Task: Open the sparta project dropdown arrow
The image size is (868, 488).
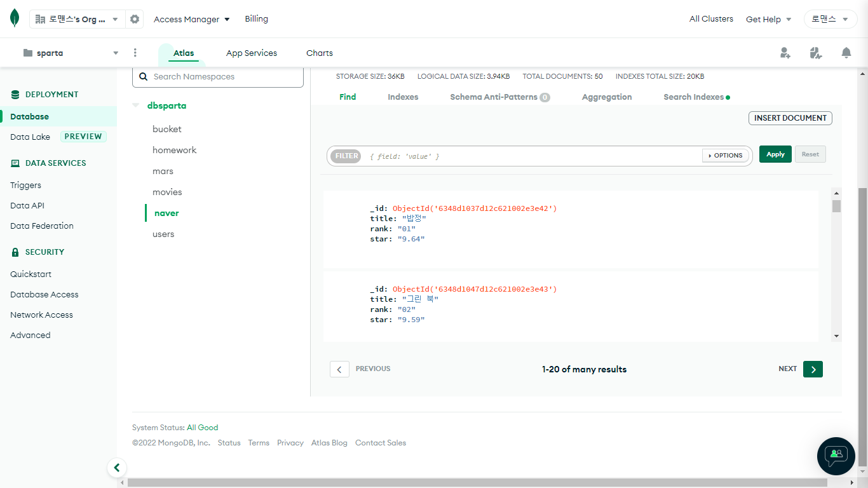Action: point(116,53)
